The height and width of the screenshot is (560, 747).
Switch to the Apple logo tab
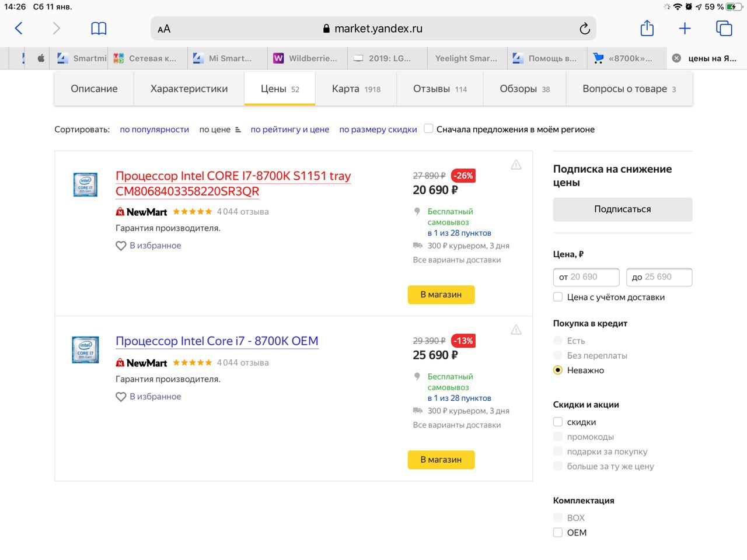(x=41, y=58)
